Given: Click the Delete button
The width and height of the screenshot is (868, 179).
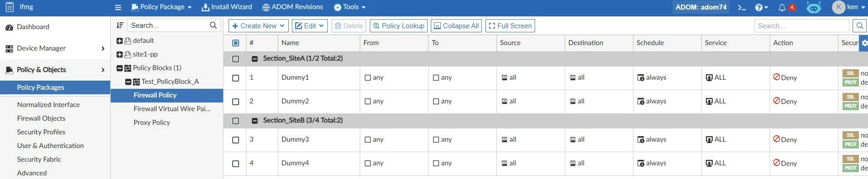Looking at the screenshot, I should tap(349, 26).
